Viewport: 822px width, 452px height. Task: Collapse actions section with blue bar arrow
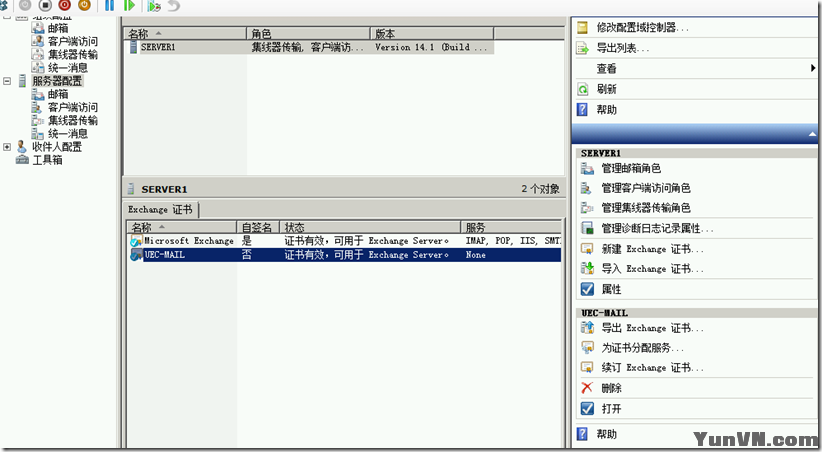point(812,134)
